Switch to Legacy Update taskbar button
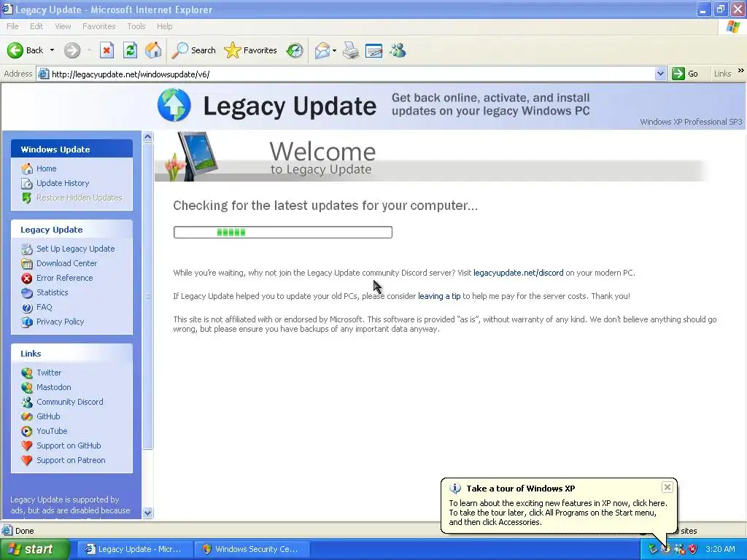 pyautogui.click(x=134, y=549)
